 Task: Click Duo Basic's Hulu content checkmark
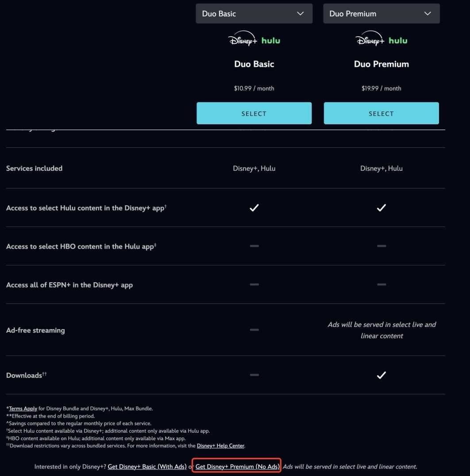tap(254, 207)
